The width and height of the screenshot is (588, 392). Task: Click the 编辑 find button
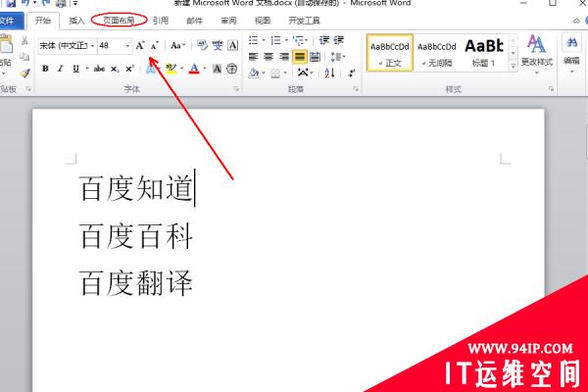(x=571, y=52)
